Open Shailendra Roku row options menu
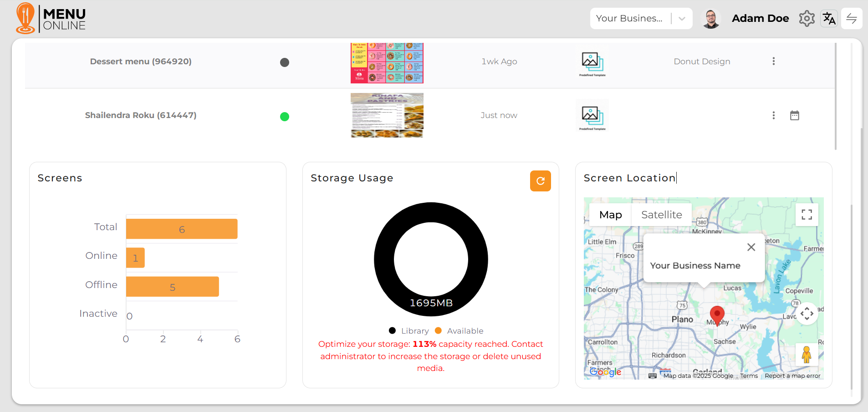The width and height of the screenshot is (868, 412). coord(773,115)
